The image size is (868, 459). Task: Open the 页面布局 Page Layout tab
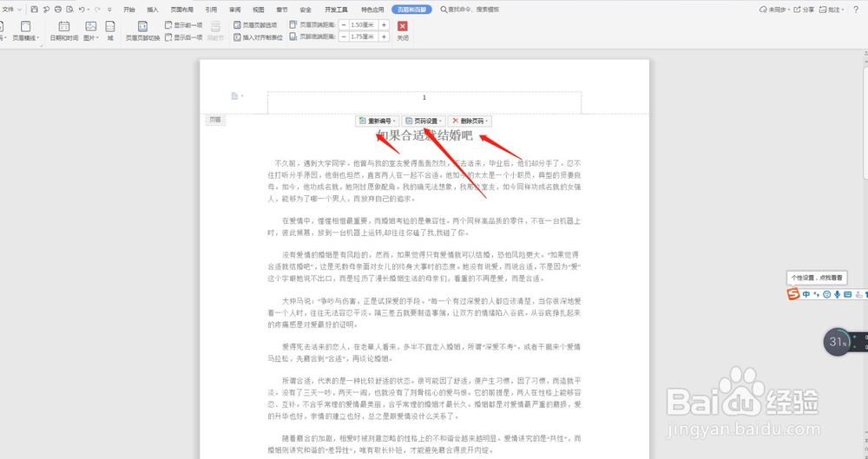(x=182, y=10)
